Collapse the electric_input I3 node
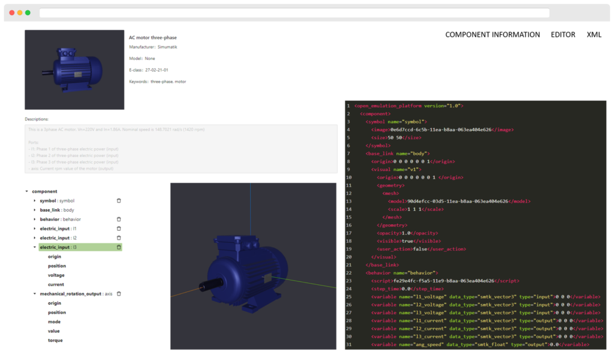 pos(34,247)
